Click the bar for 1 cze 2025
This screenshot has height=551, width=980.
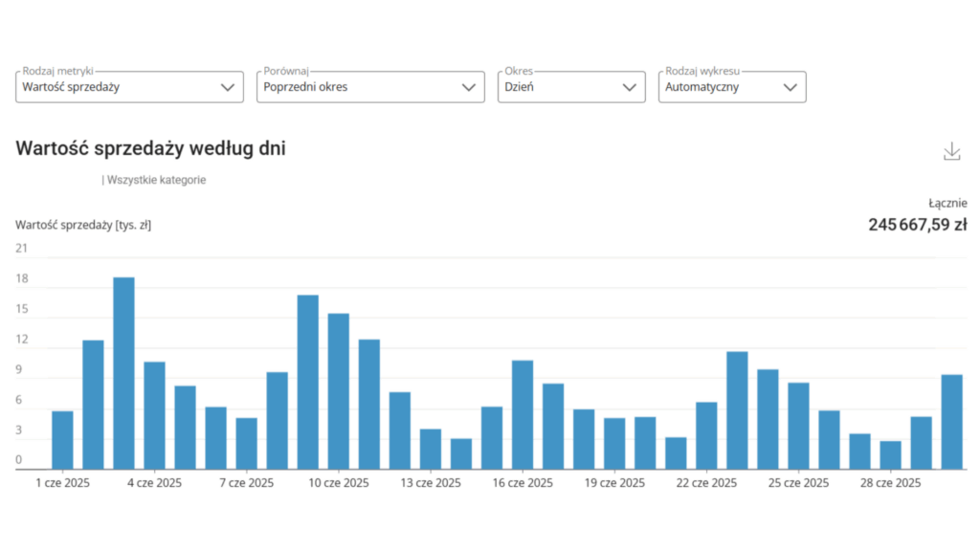point(62,440)
